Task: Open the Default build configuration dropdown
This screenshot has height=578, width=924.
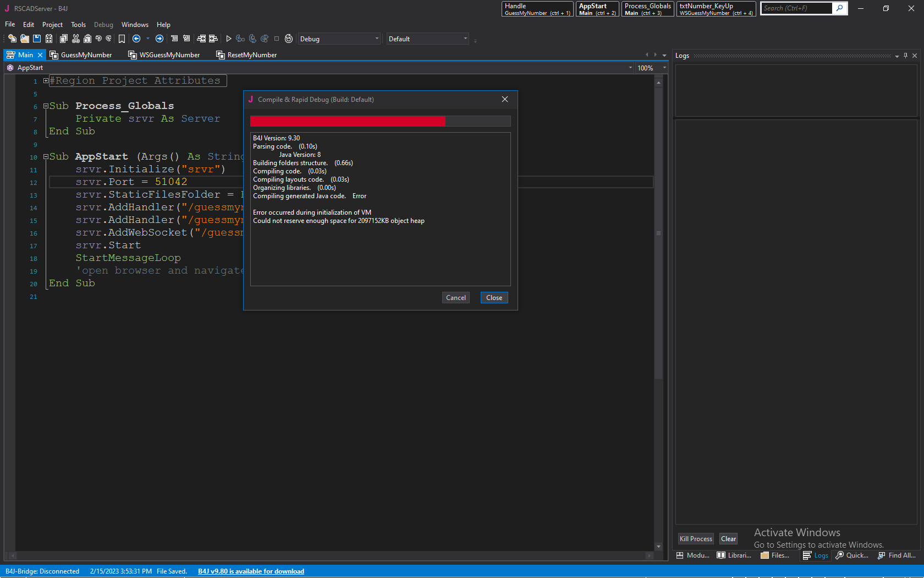Action: (427, 39)
